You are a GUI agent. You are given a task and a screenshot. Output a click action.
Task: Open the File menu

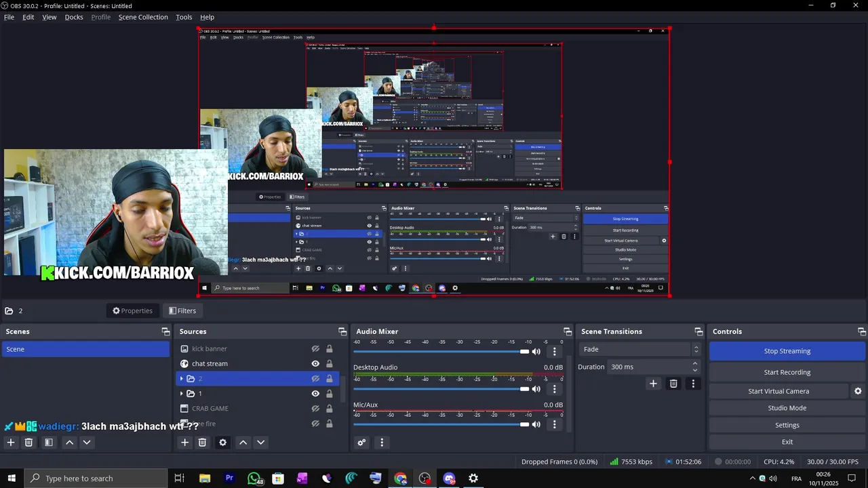9,17
